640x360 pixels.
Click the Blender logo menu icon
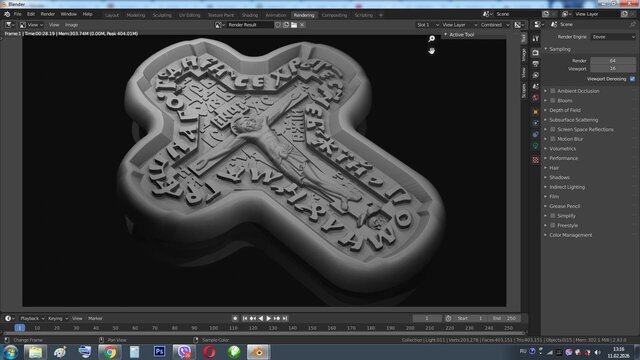coord(7,14)
